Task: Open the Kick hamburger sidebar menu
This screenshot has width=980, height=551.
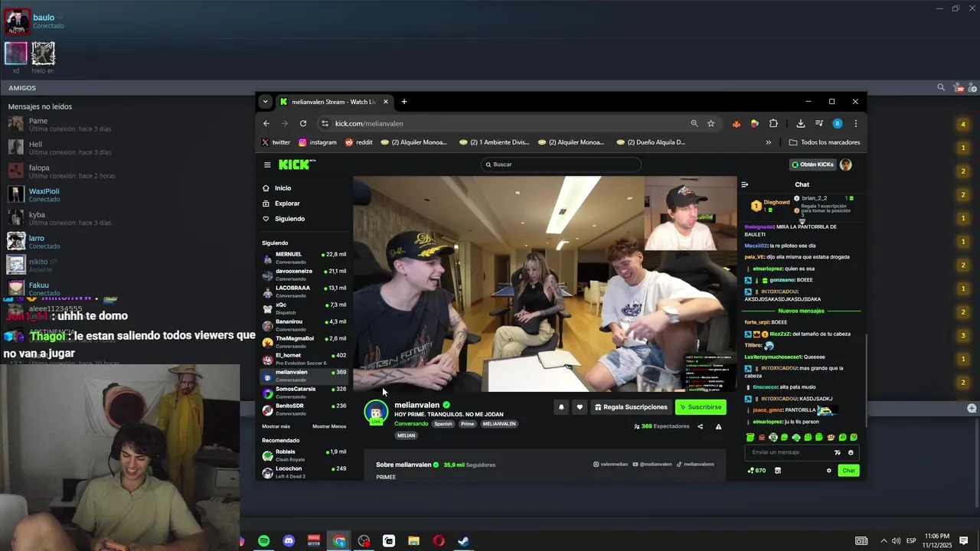Action: (267, 165)
